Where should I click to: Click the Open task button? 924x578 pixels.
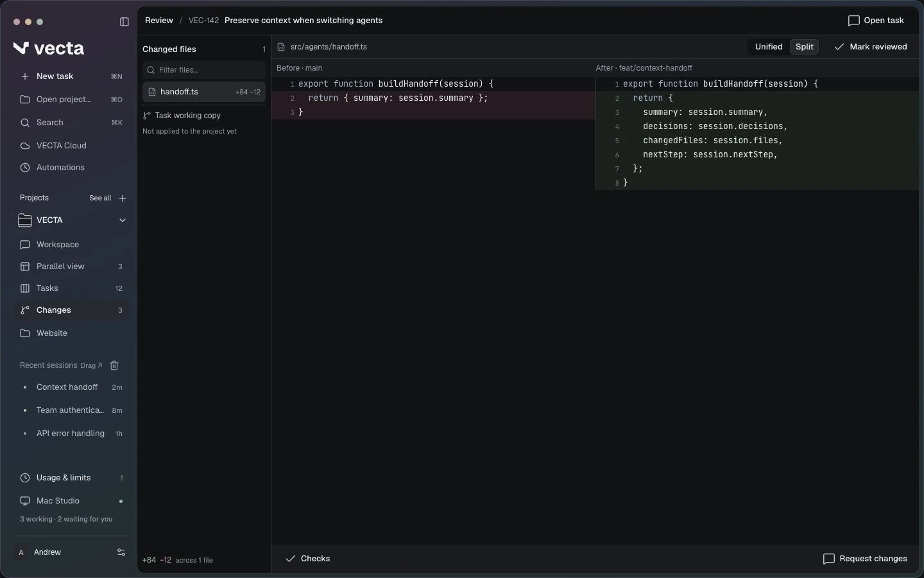tap(876, 21)
